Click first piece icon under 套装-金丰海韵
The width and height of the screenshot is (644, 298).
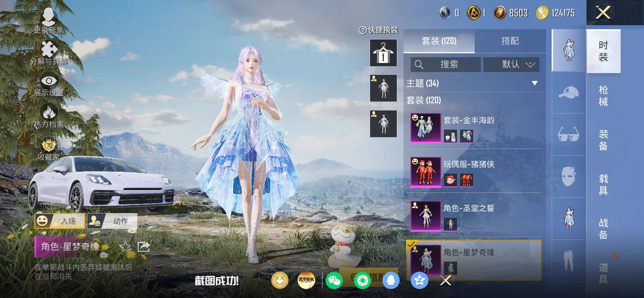tap(450, 136)
